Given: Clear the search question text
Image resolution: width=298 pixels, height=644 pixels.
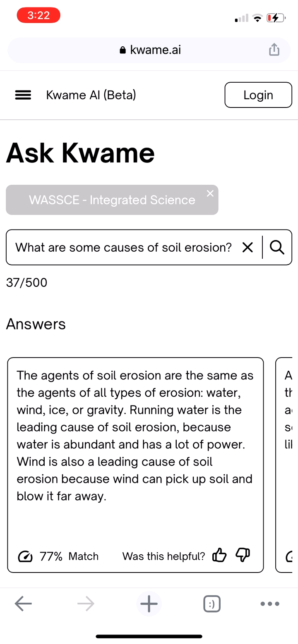Looking at the screenshot, I should coord(248,247).
